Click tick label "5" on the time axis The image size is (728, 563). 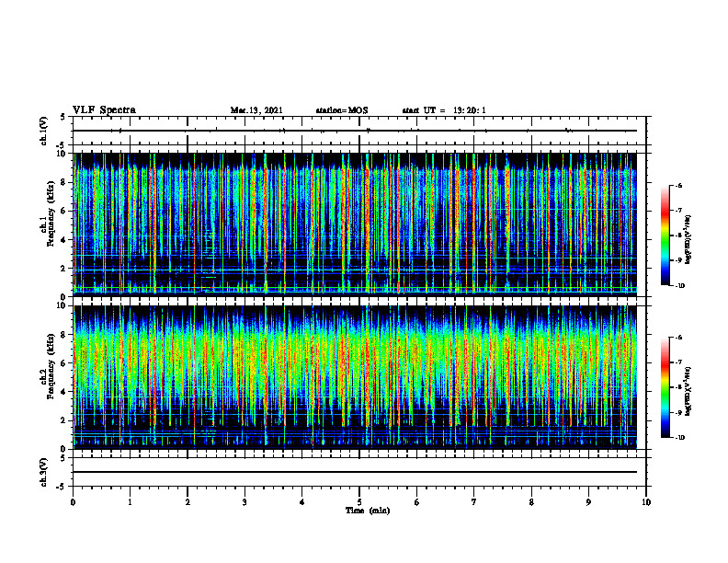click(x=359, y=502)
